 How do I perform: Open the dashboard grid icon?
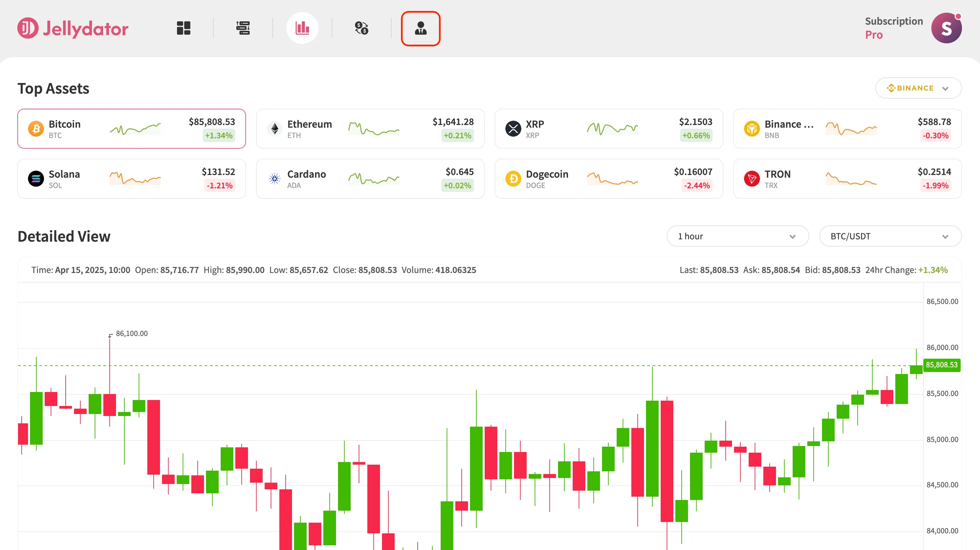(183, 28)
